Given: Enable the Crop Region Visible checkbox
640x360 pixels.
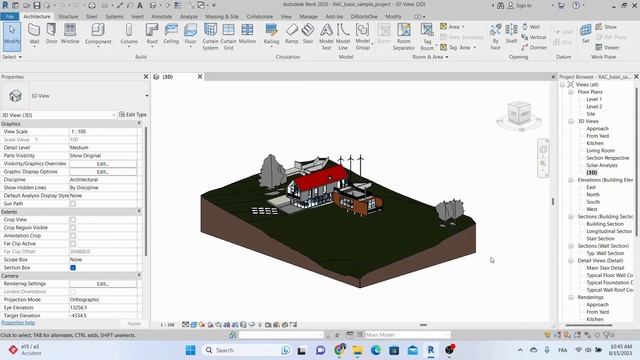Looking at the screenshot, I should coord(73,228).
